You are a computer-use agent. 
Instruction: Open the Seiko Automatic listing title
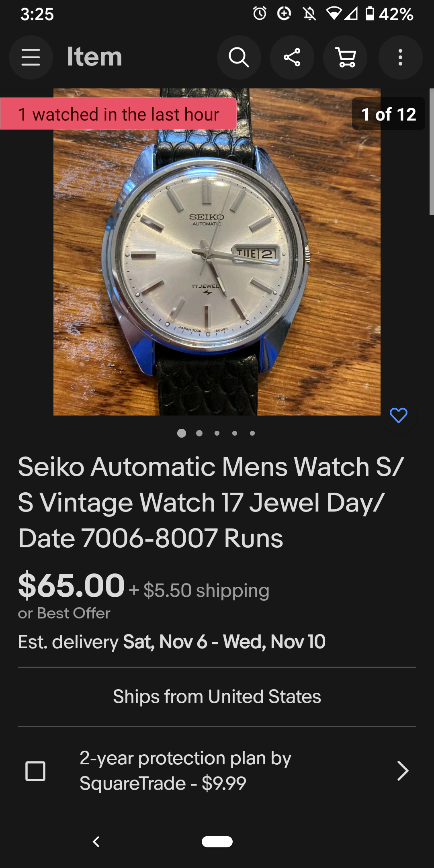(x=211, y=502)
